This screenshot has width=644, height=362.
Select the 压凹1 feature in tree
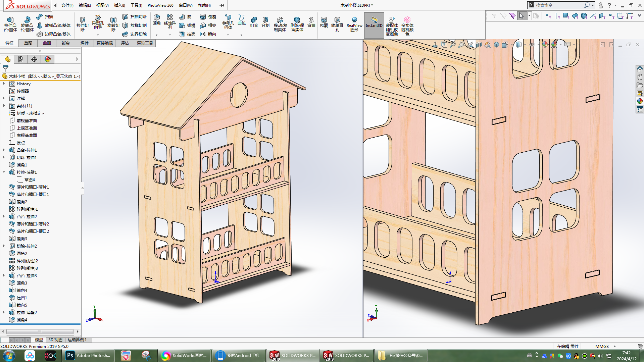click(21, 298)
